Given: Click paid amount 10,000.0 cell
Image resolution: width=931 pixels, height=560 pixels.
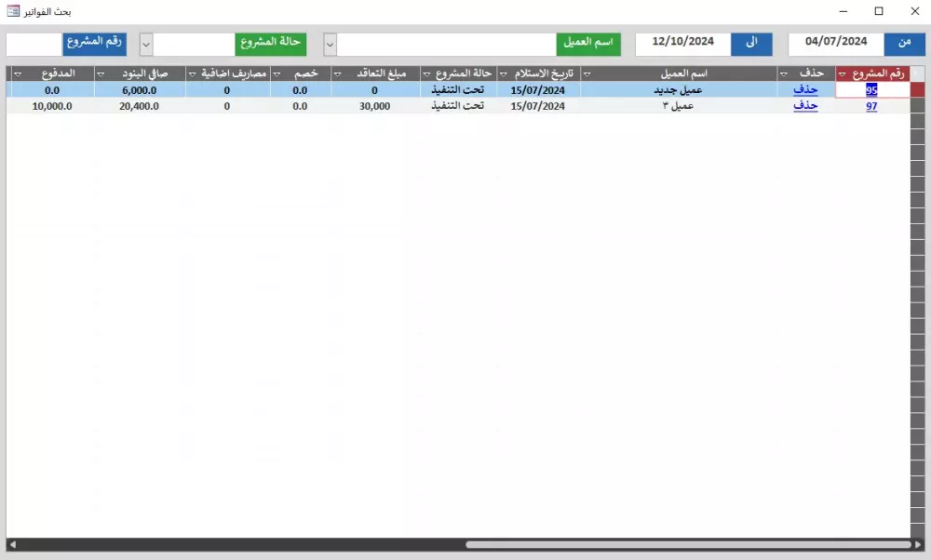Looking at the screenshot, I should pyautogui.click(x=52, y=106).
